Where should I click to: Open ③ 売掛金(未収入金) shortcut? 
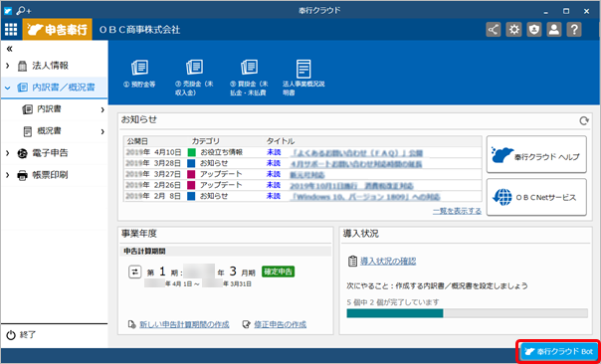(x=194, y=78)
